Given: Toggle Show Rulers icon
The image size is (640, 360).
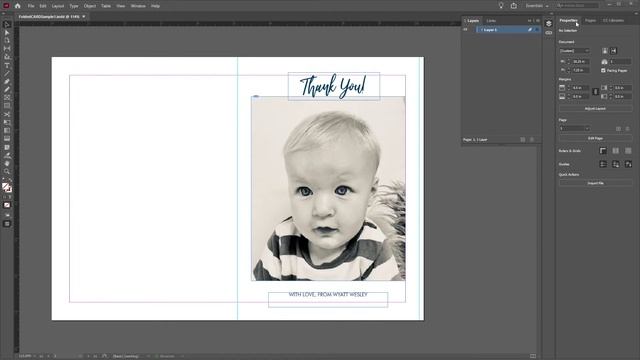Looking at the screenshot, I should click(603, 151).
